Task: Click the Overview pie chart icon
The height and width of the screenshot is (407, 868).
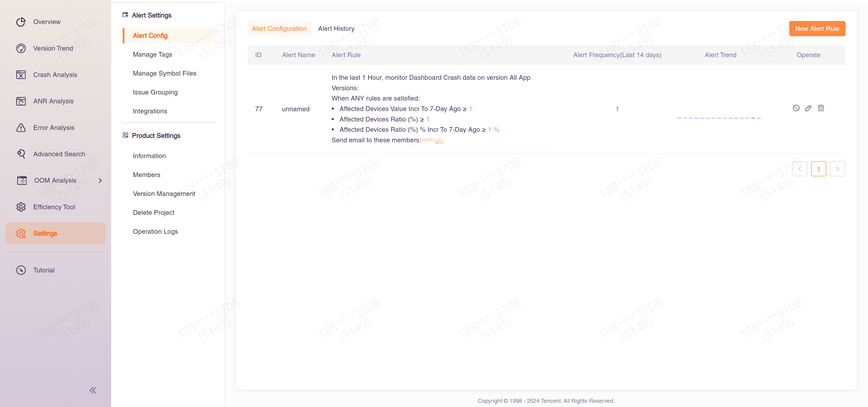Action: tap(21, 22)
